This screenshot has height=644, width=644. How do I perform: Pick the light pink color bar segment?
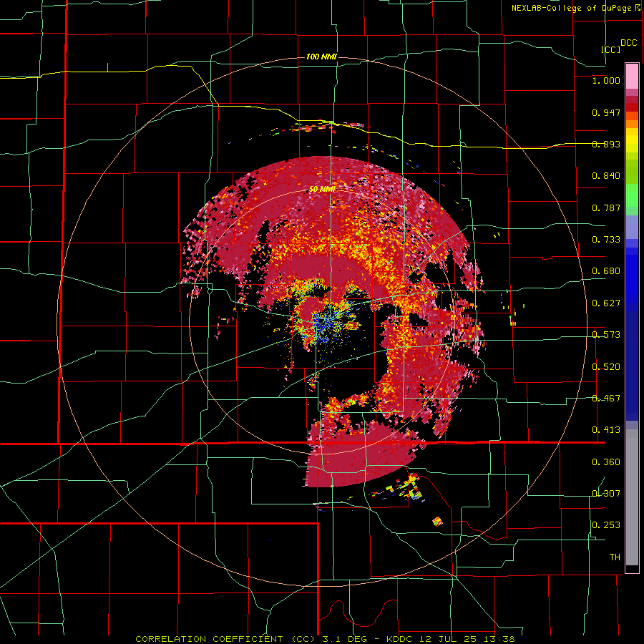632,77
